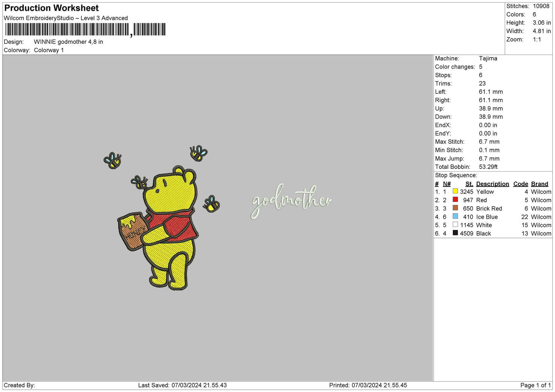Click the 'godmother' script lettering in the design
This screenshot has width=555, height=392.
tap(291, 201)
